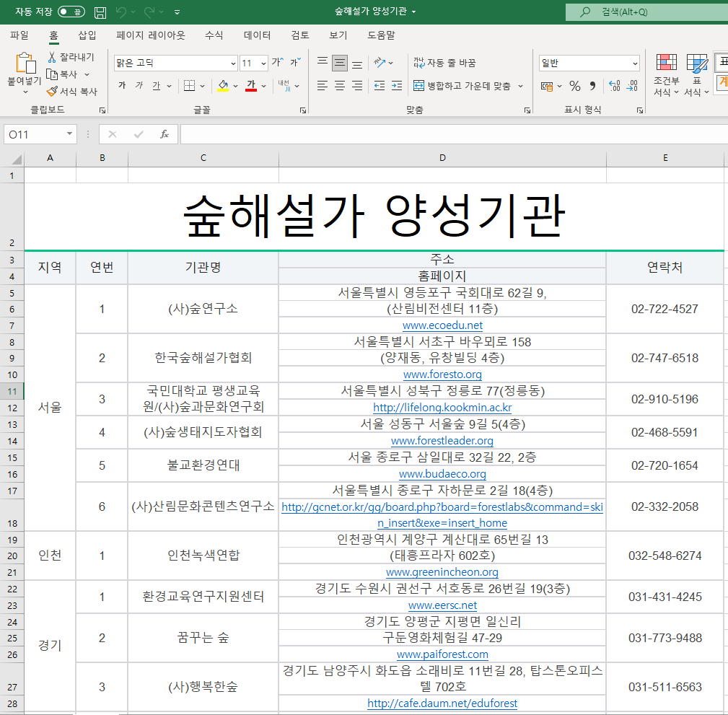Open the Quick Access Toolbar customize dropdown

point(177,12)
